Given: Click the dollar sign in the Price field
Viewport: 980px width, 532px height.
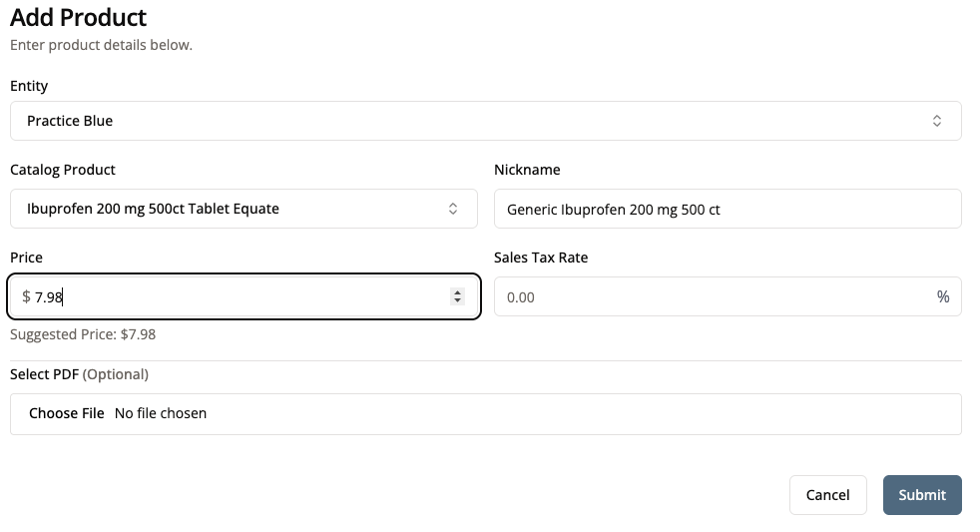Looking at the screenshot, I should tap(26, 296).
